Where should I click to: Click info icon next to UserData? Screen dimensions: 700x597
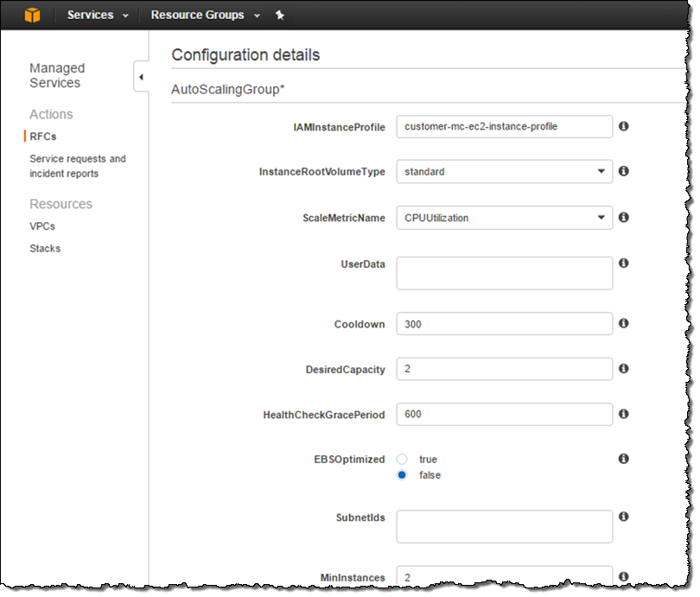(x=623, y=264)
